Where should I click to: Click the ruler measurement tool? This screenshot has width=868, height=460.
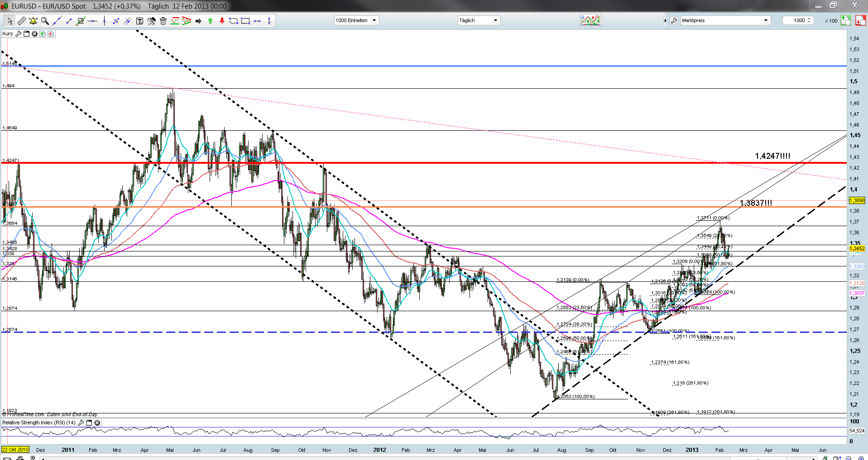tap(21, 21)
